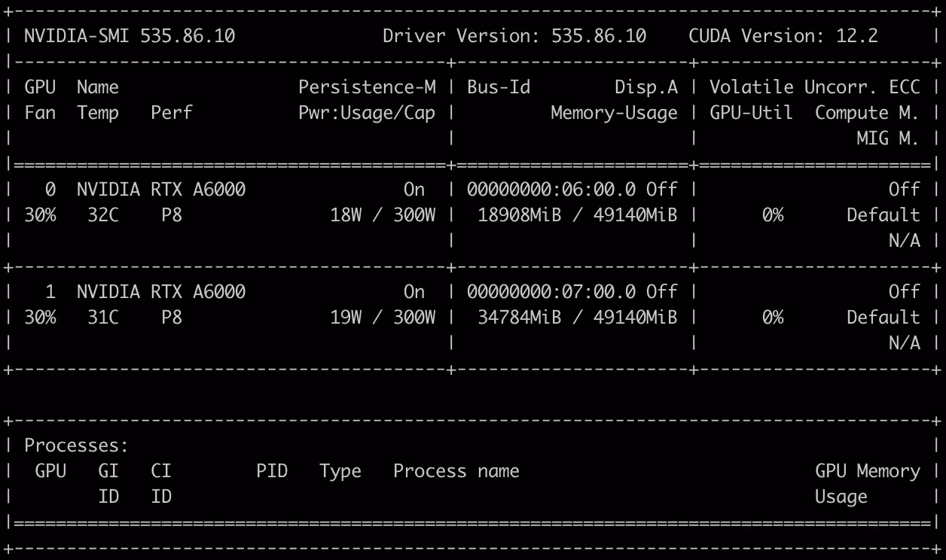
Task: Click the 18W / 300W power value
Action: pos(383,215)
